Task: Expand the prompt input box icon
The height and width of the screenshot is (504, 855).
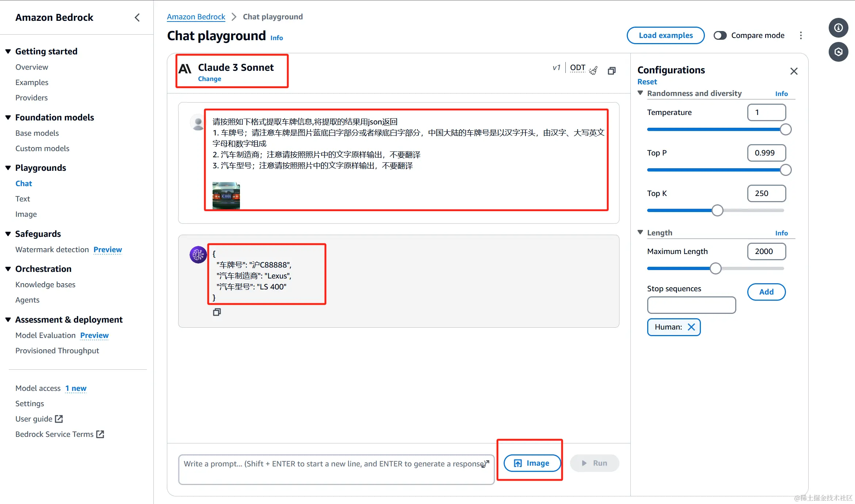Action: [485, 463]
